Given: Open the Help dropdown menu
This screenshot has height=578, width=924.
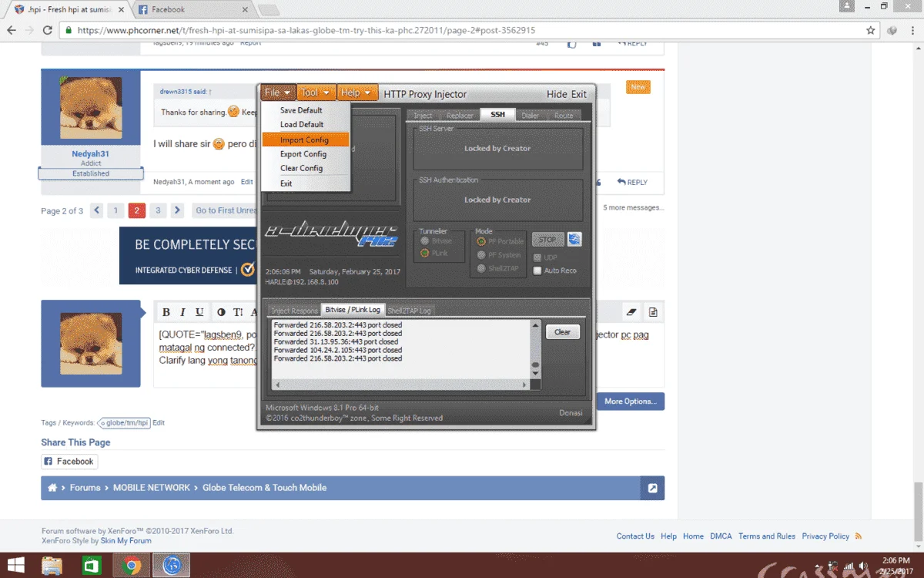Looking at the screenshot, I should point(357,92).
